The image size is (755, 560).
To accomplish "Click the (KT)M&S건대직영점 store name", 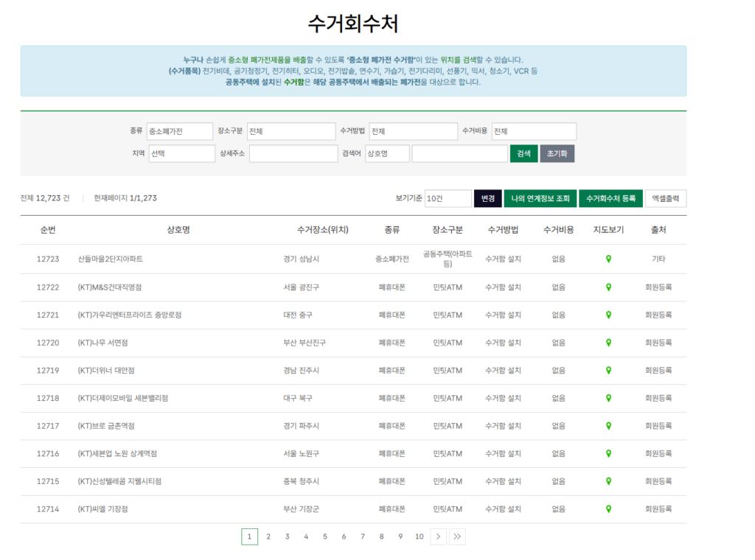I will (110, 287).
